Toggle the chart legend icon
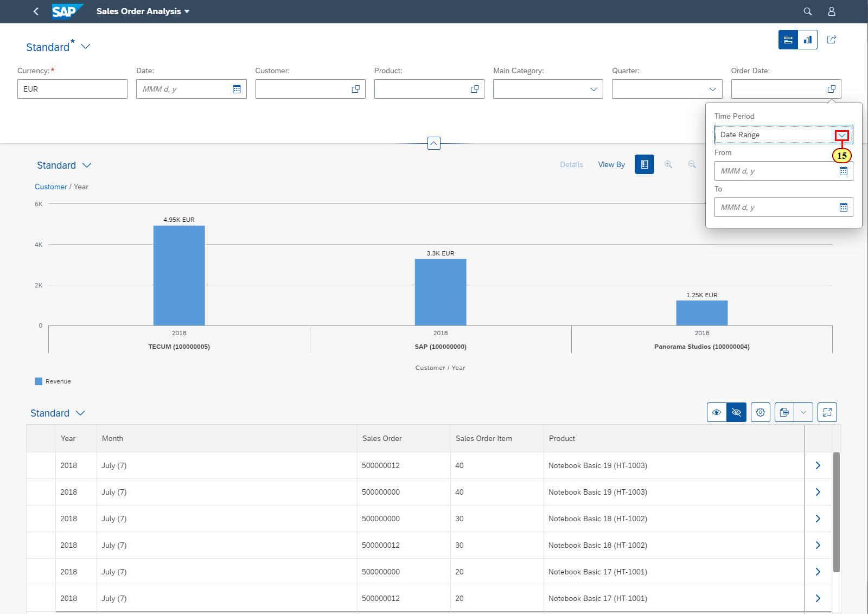The width and height of the screenshot is (868, 614). point(644,164)
